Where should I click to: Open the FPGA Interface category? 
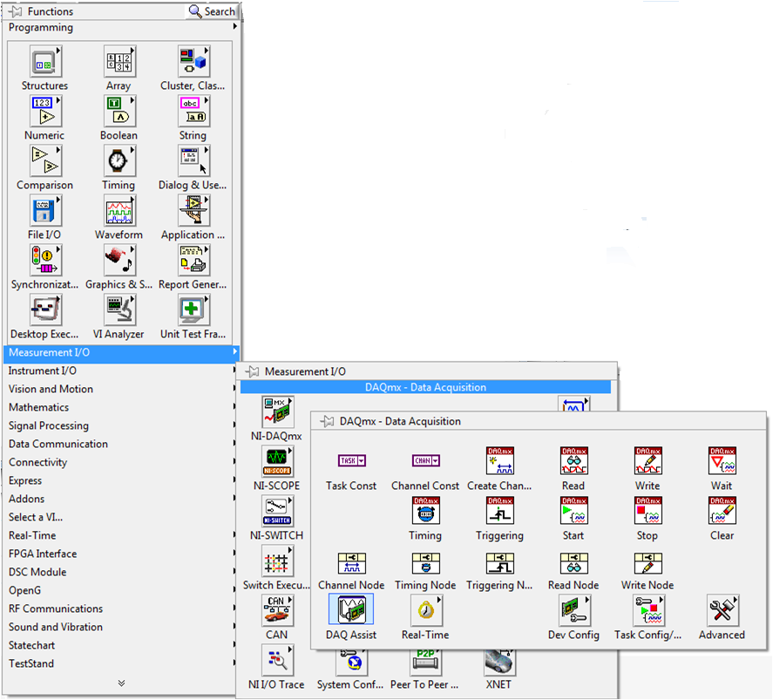121,554
